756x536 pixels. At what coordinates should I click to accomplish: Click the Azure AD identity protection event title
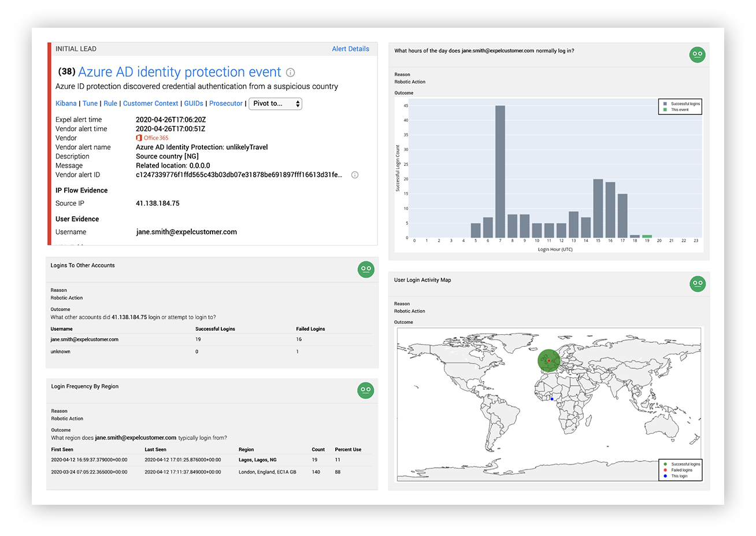180,72
